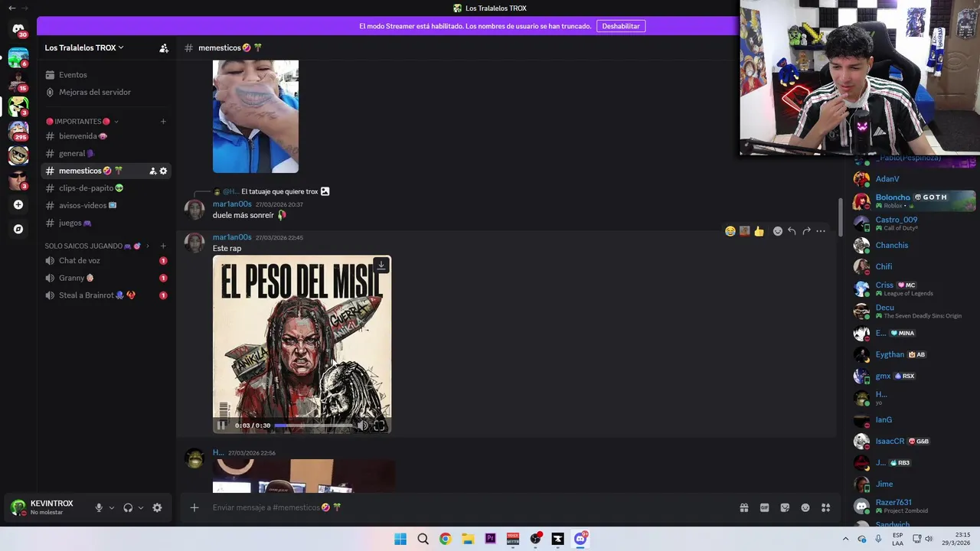The image size is (980, 551).
Task: Forward the 'Este rap' message
Action: pos(806,231)
